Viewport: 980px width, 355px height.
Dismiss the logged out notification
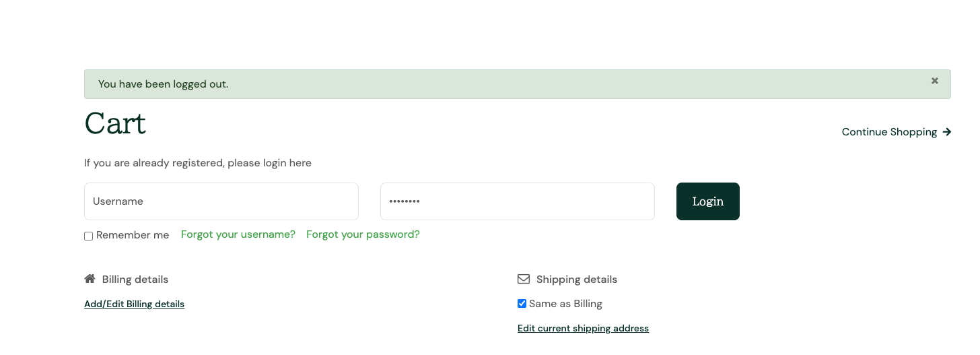[934, 81]
